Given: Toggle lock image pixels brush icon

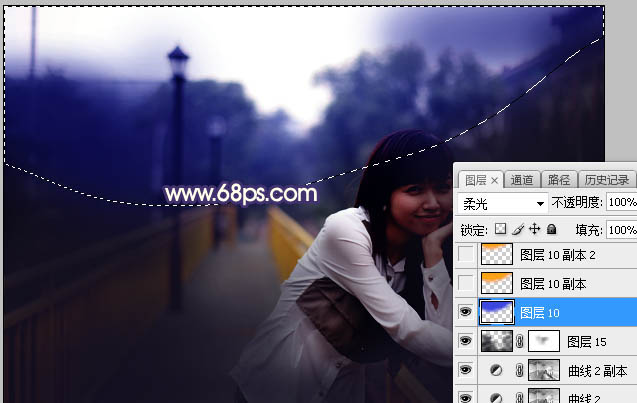Looking at the screenshot, I should pyautogui.click(x=518, y=230).
